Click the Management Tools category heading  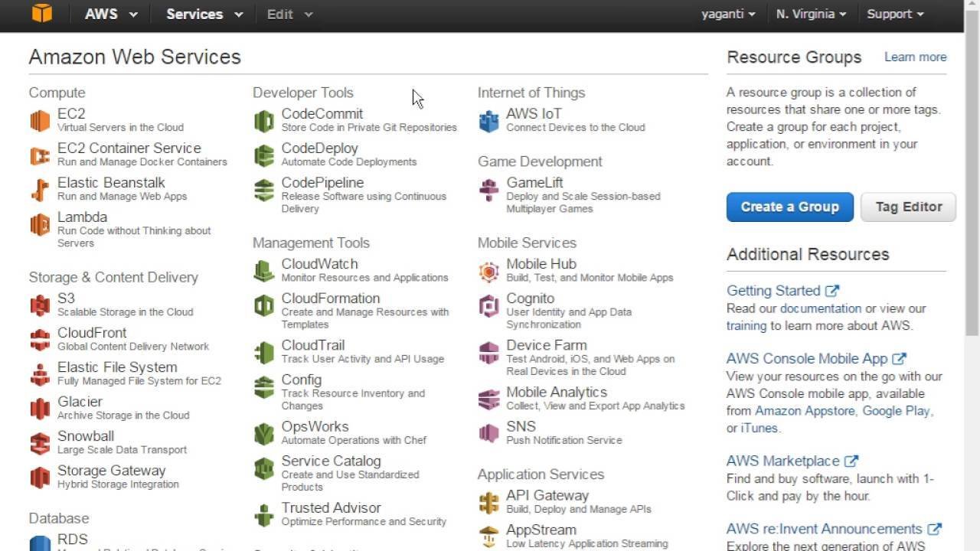(x=311, y=243)
